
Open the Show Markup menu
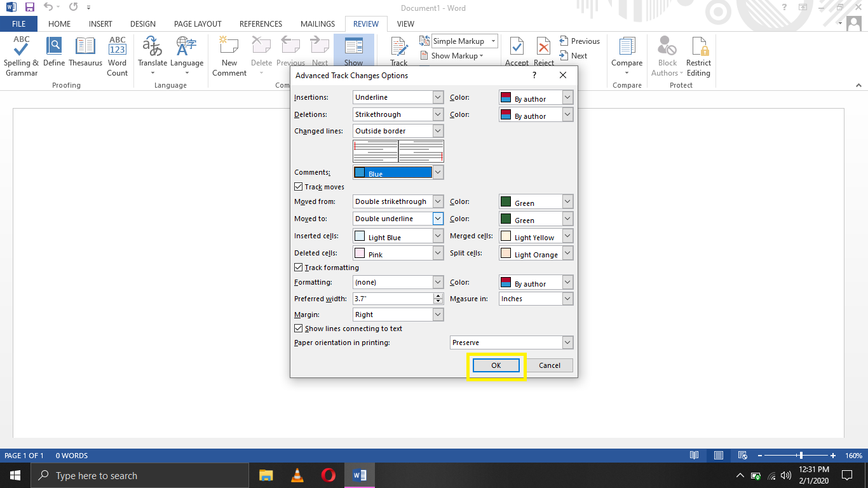452,56
